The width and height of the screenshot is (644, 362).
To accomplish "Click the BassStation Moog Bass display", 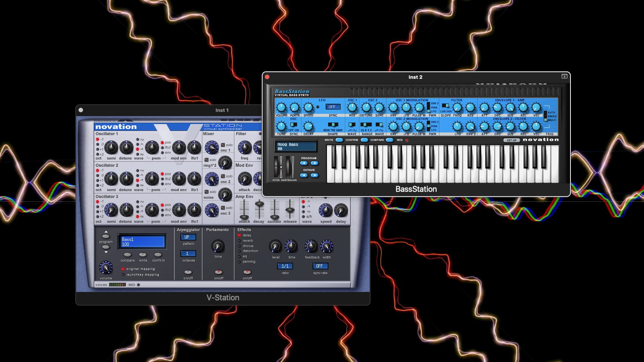I will [x=296, y=147].
